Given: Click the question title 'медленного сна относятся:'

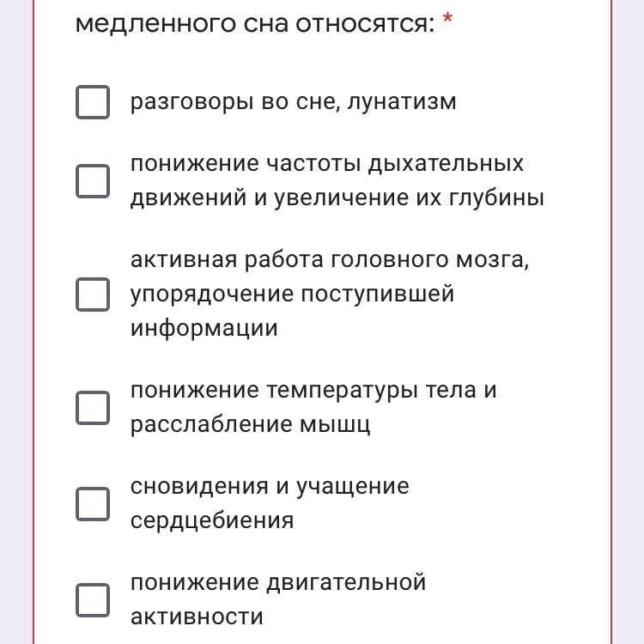Looking at the screenshot, I should pos(255,24).
